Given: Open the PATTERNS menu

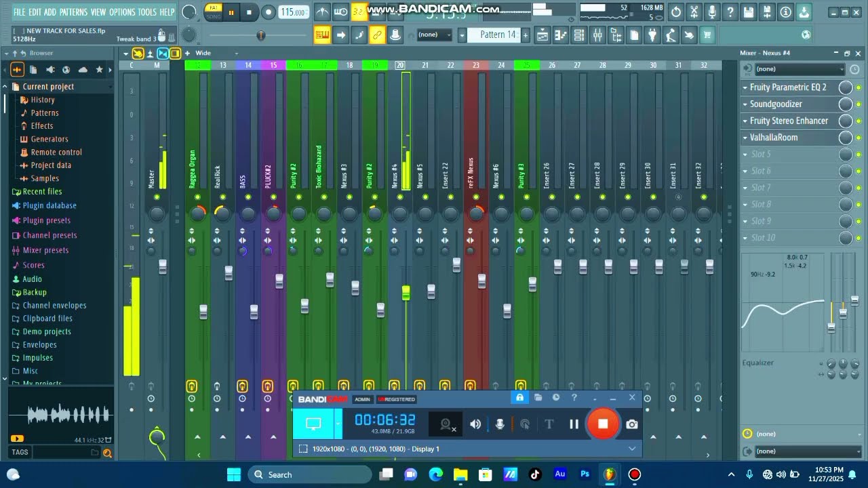Looking at the screenshot, I should (x=73, y=12).
